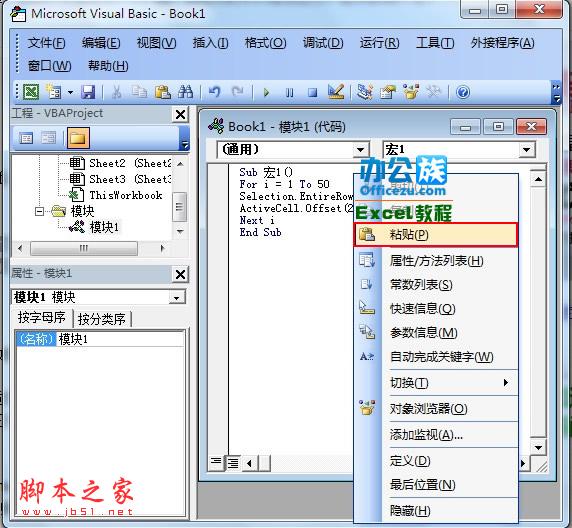
Task: Click the Insert UserForm toolbar icon
Action: [x=54, y=92]
